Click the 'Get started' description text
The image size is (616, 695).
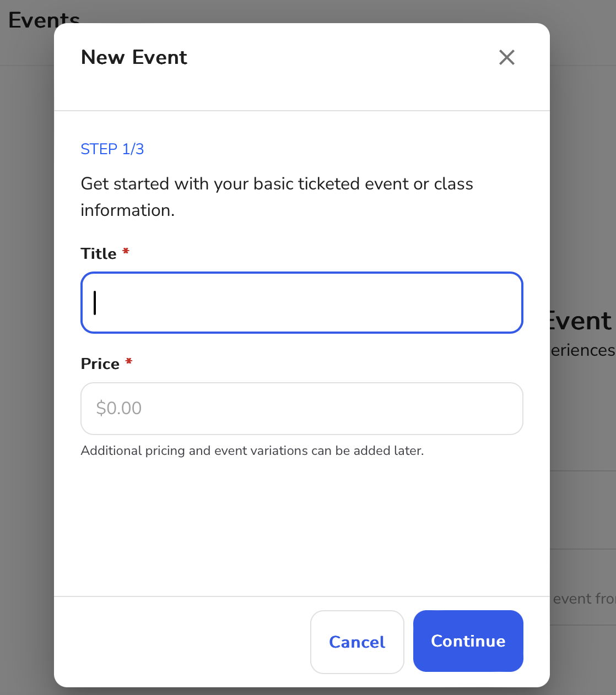[277, 197]
